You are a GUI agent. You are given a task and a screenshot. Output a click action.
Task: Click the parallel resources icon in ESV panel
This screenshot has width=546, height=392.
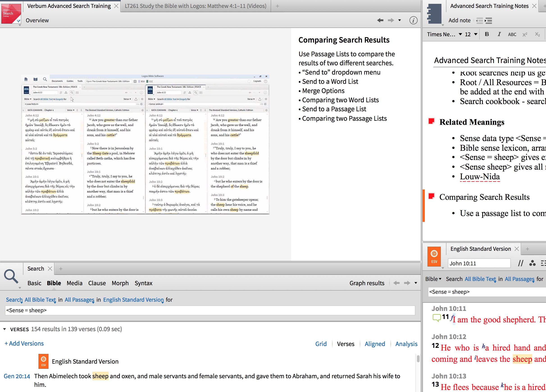tap(521, 263)
